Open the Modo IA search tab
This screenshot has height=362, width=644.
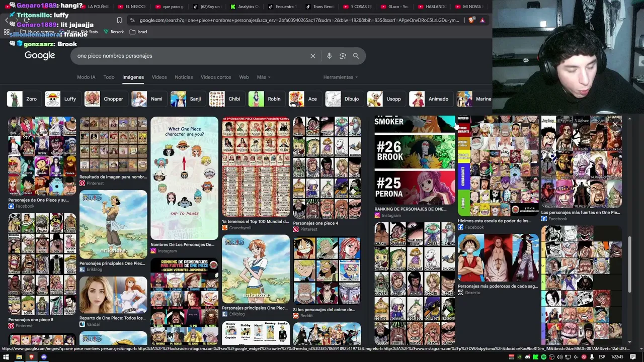pos(86,77)
